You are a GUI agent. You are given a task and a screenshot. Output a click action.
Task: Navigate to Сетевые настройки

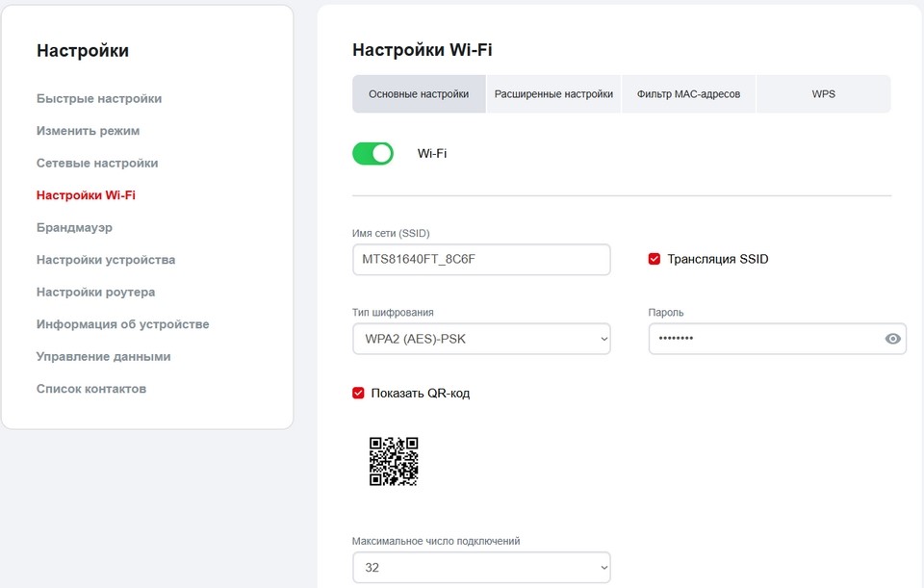coord(97,163)
